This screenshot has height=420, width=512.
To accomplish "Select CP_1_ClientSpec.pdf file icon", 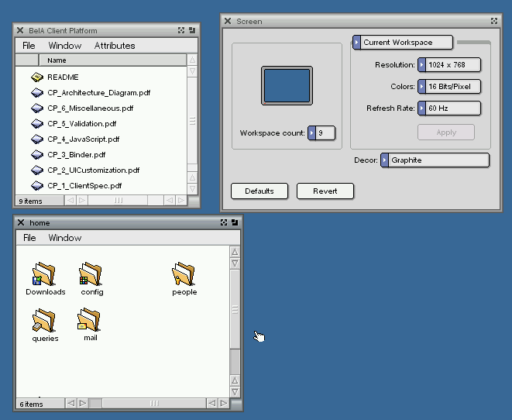I will 37,186.
